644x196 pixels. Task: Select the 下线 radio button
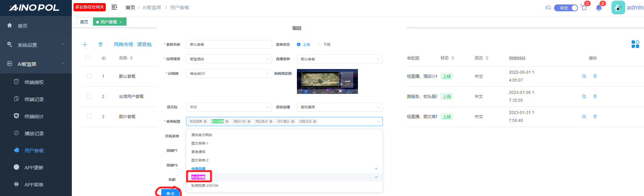click(319, 44)
